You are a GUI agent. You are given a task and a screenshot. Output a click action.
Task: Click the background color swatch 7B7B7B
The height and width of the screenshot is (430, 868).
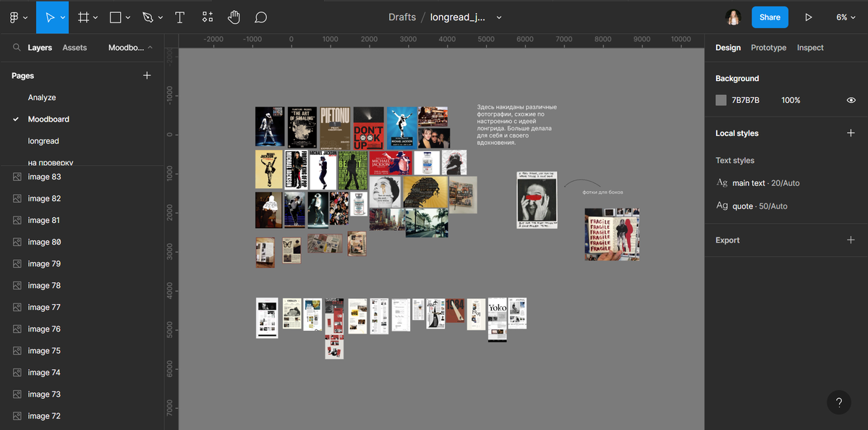(x=721, y=100)
